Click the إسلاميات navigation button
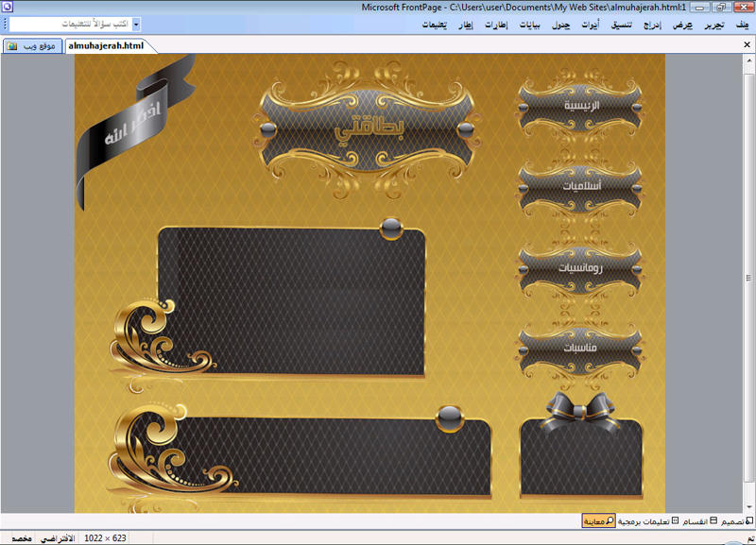 coord(581,186)
